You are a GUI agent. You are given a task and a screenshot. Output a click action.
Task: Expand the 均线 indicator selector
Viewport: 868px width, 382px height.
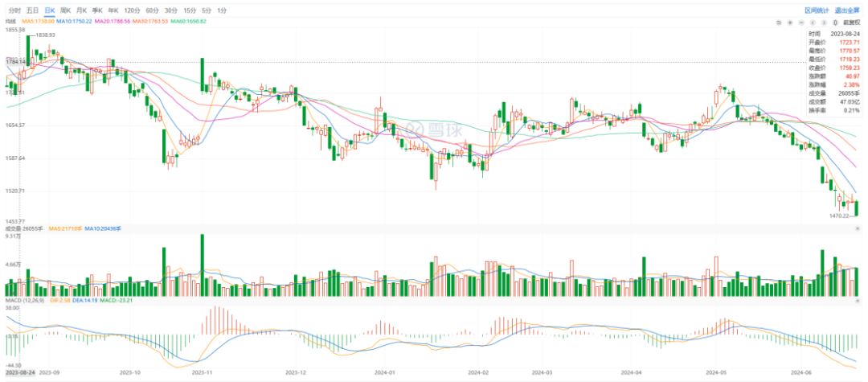pos(10,21)
